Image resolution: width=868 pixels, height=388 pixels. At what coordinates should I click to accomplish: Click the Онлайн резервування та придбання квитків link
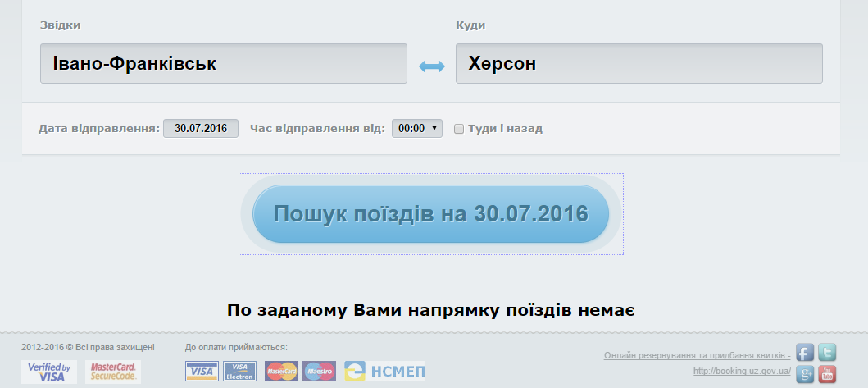(697, 355)
